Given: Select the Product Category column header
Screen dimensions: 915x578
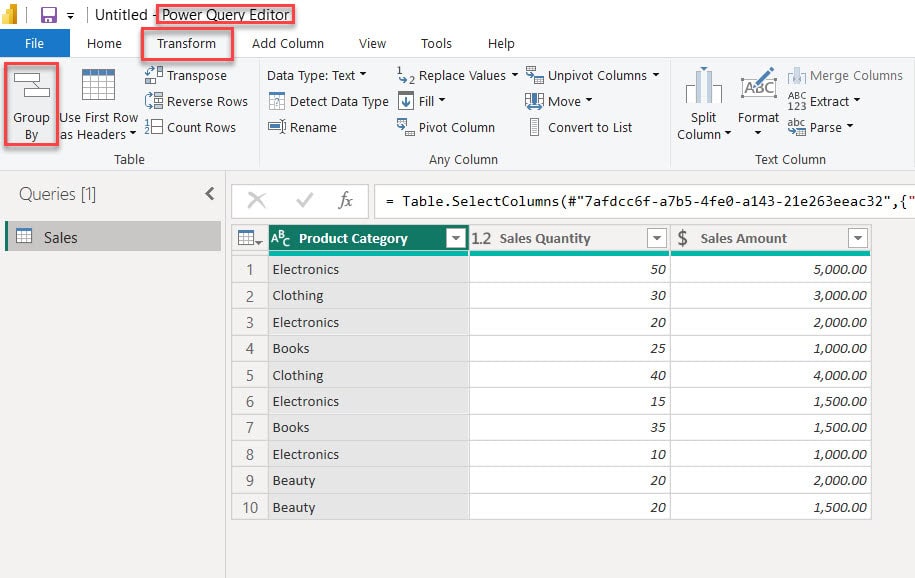Looking at the screenshot, I should coord(368,238).
